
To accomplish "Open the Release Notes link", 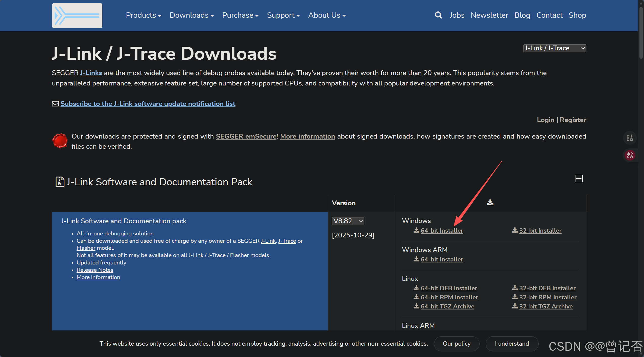I will pos(95,270).
